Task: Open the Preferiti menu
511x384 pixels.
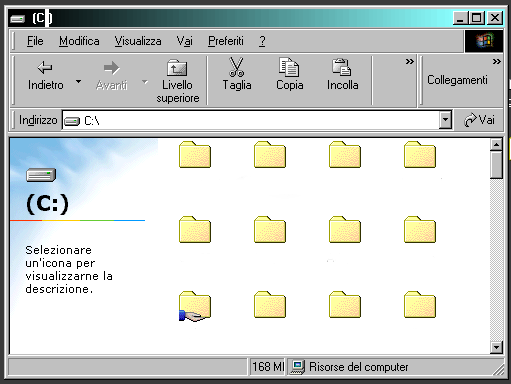Action: click(226, 41)
